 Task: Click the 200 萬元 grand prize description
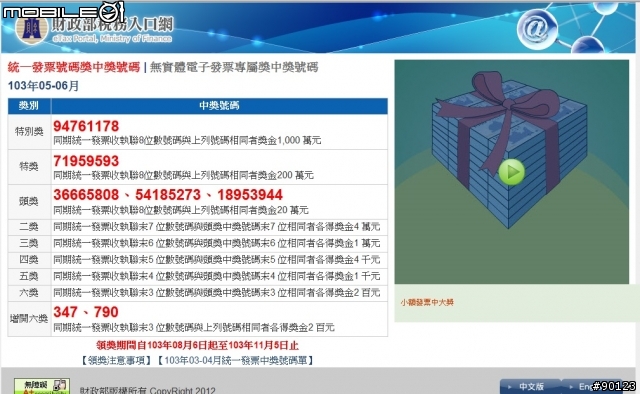(x=184, y=176)
